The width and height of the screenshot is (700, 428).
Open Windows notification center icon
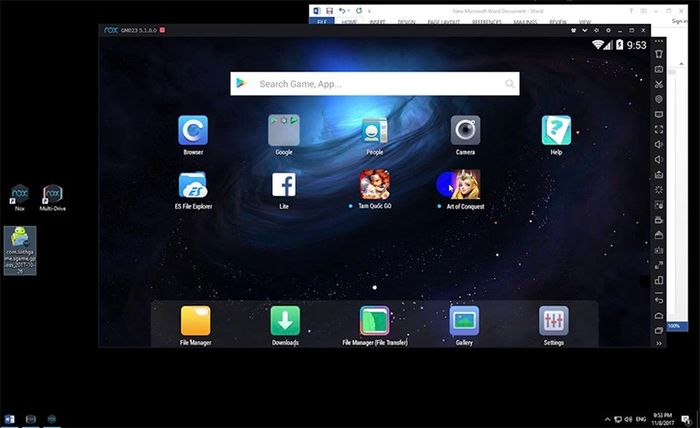pos(685,419)
